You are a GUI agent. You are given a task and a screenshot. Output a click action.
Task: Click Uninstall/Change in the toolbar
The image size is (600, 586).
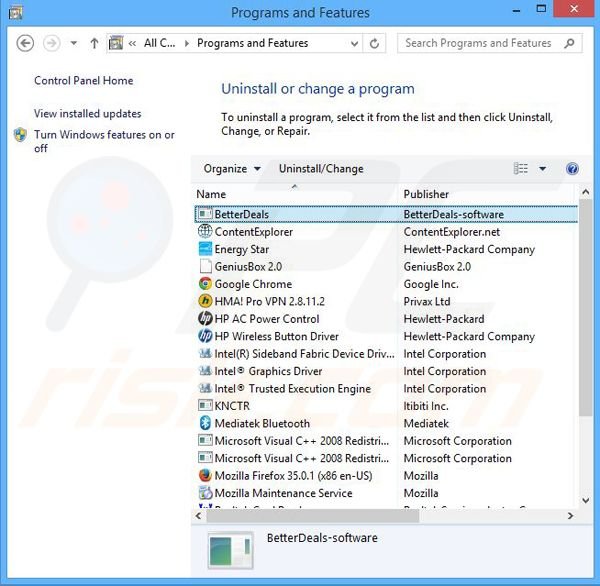[321, 169]
